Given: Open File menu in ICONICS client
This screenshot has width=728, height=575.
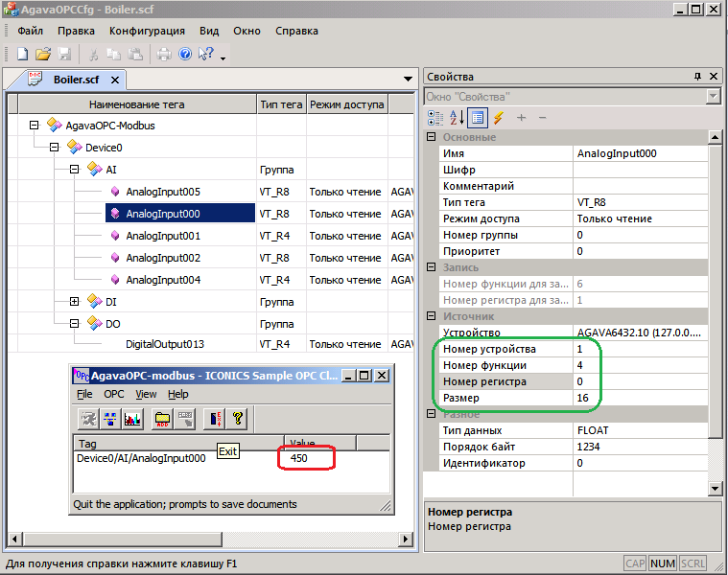Looking at the screenshot, I should [84, 394].
